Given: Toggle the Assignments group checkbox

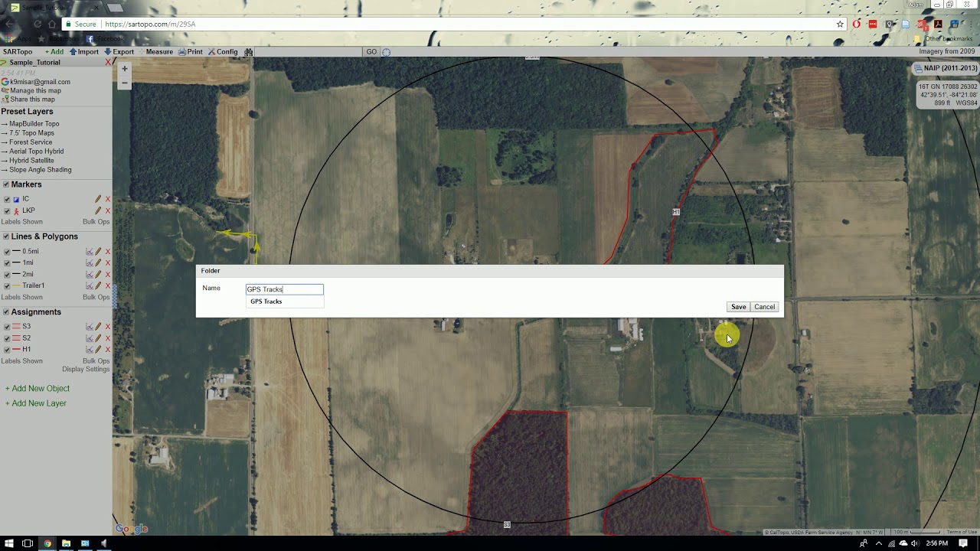Looking at the screenshot, I should coord(6,311).
